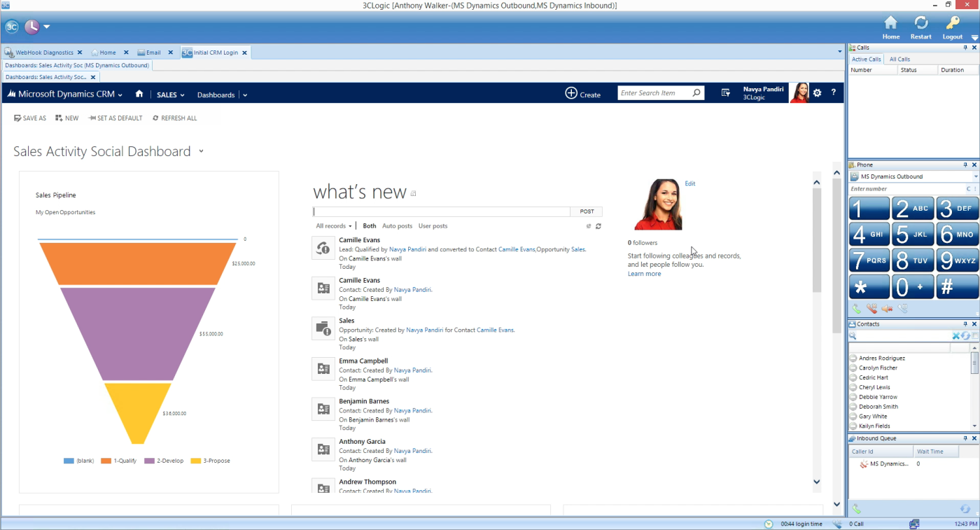The width and height of the screenshot is (980, 530).
Task: Click Set As Default in the toolbar
Action: (115, 118)
